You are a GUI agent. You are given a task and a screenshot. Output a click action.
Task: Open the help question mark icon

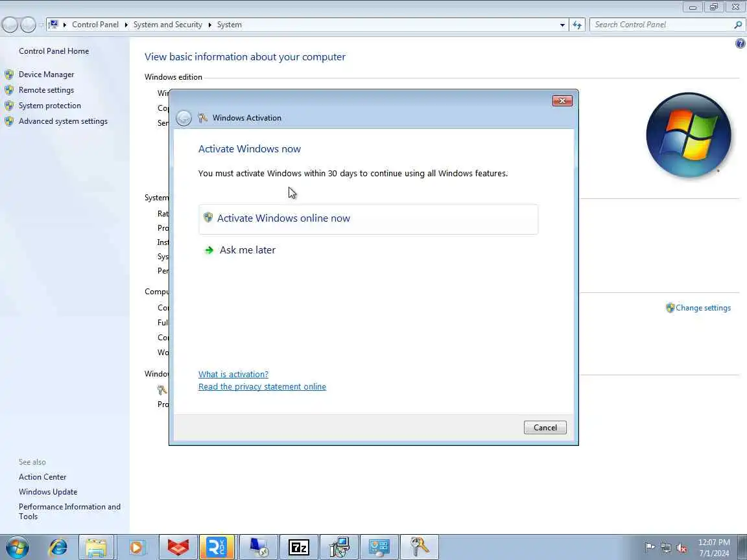(740, 43)
